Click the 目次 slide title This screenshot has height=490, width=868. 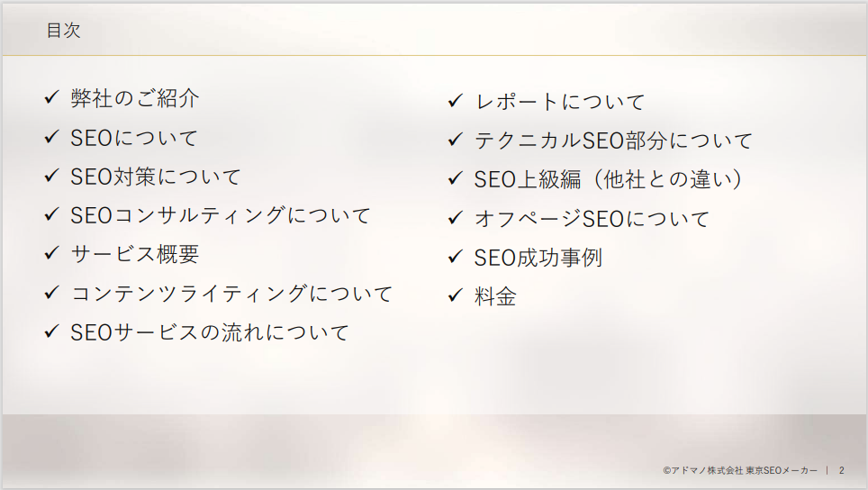coord(64,31)
